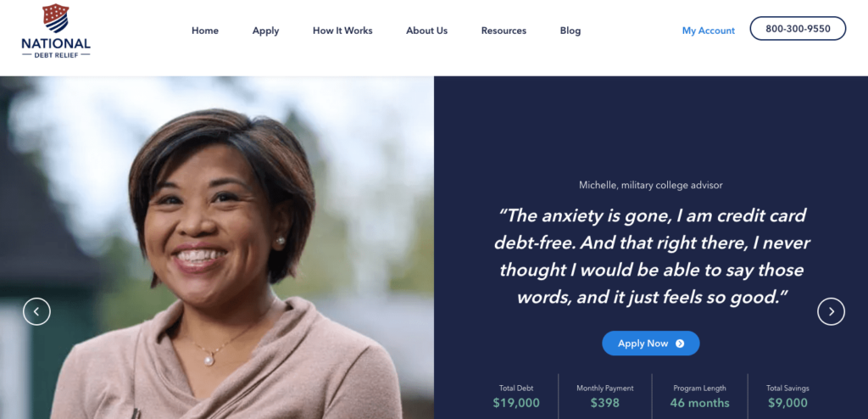Select How It Works in navigation
Image resolution: width=868 pixels, height=419 pixels.
point(342,31)
